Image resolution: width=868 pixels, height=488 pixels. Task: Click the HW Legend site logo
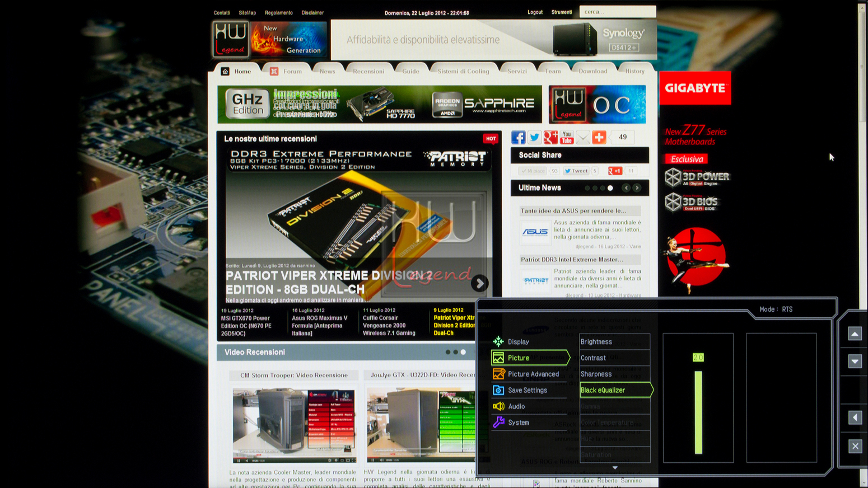(x=230, y=39)
